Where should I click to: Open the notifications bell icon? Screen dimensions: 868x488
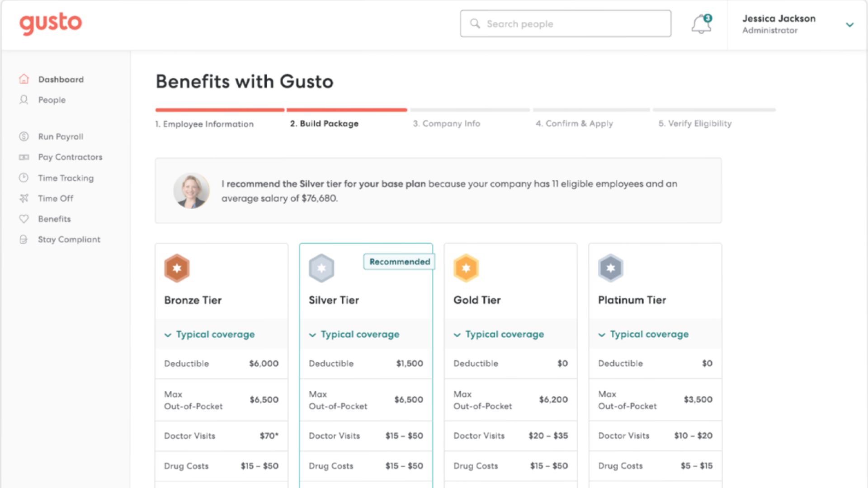[x=702, y=24]
